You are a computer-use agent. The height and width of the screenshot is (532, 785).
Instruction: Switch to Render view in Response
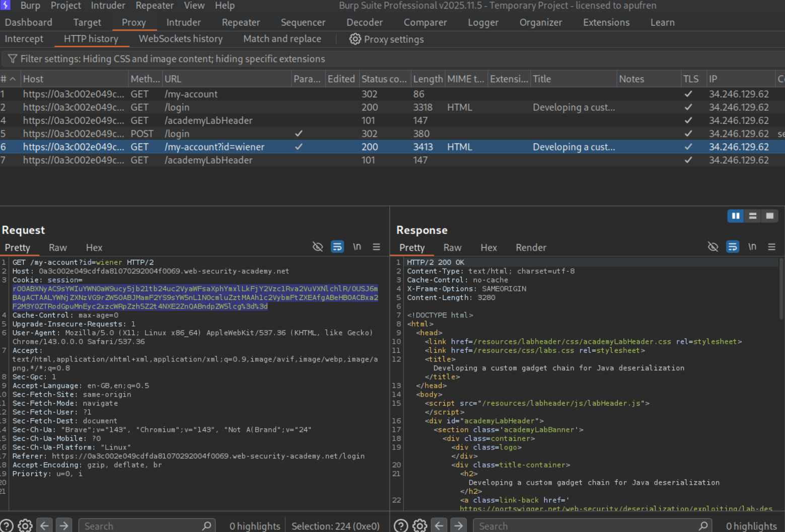tap(531, 248)
